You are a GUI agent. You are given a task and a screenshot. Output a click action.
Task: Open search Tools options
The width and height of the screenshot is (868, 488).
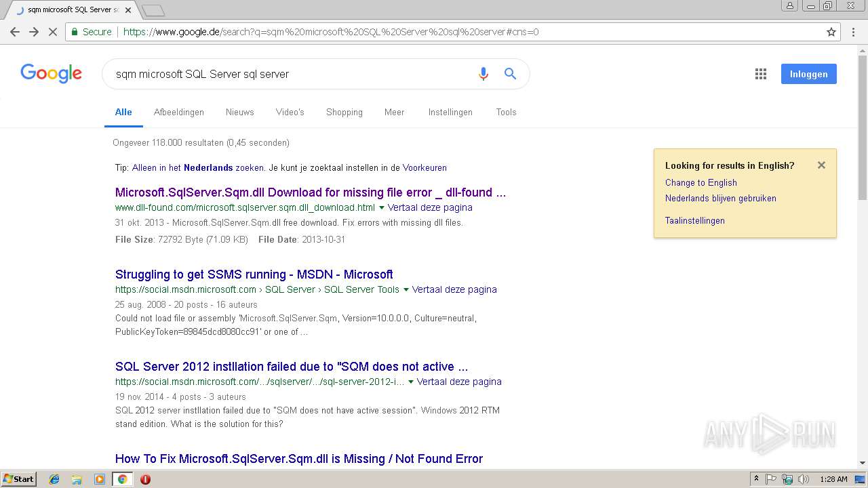pyautogui.click(x=506, y=113)
